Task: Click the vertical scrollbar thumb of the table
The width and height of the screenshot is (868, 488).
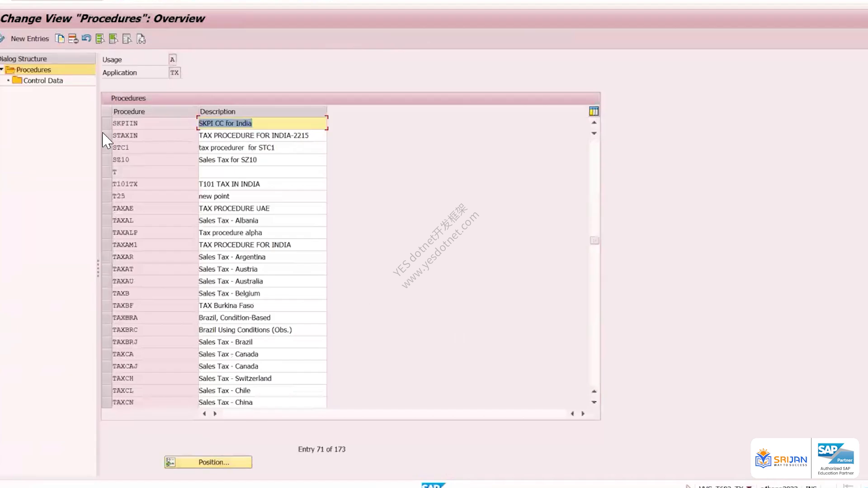Action: [594, 240]
